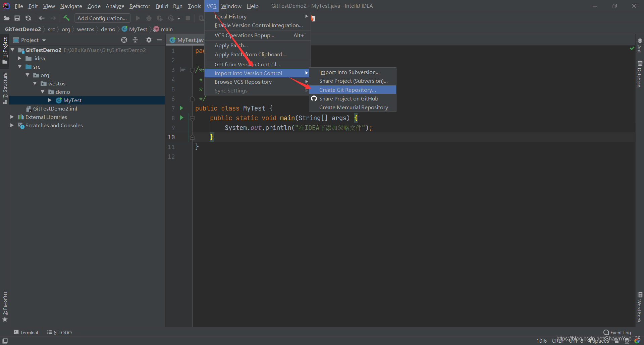Click the Debug bug icon
This screenshot has width=644, height=345.
click(149, 18)
